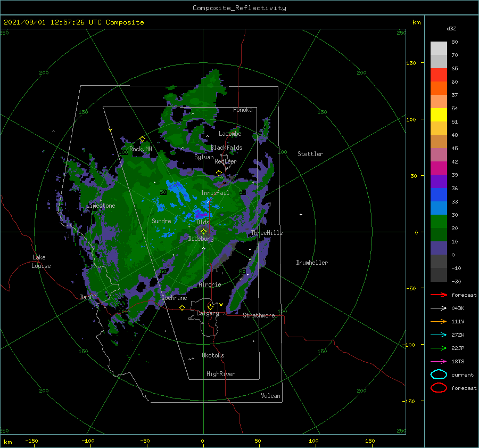The height and width of the screenshot is (448, 479).
Task: Click the Calgary city label
Action: 208,313
